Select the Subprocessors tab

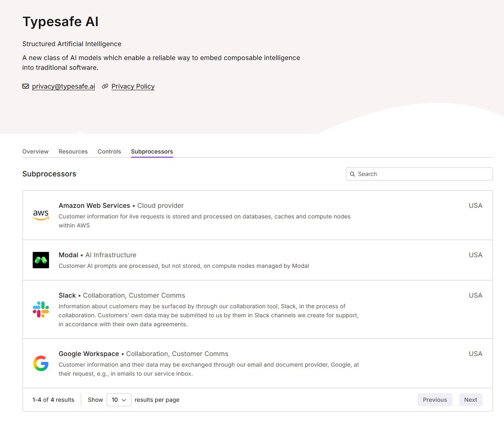pyautogui.click(x=152, y=151)
